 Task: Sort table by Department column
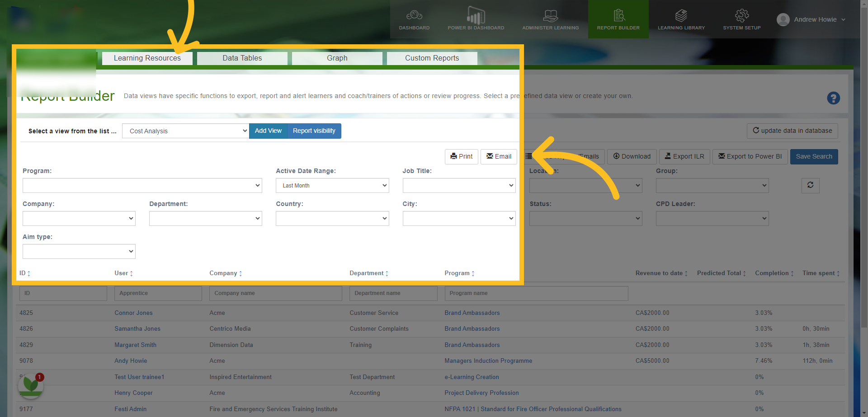[387, 273]
